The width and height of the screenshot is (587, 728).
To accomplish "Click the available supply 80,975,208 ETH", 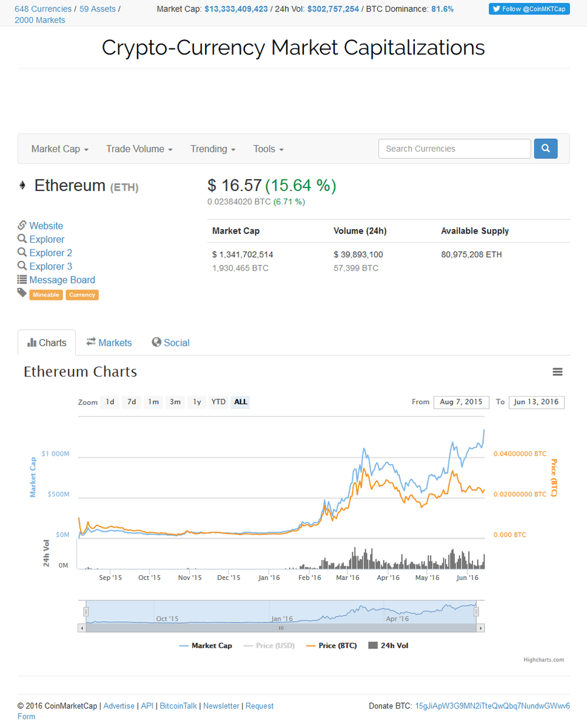I will click(471, 254).
